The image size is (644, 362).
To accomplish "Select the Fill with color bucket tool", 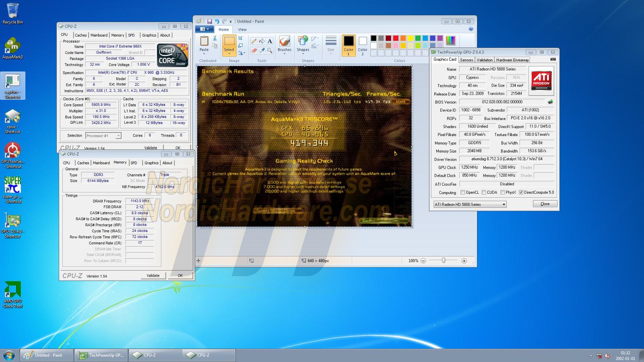I will coord(262,41).
